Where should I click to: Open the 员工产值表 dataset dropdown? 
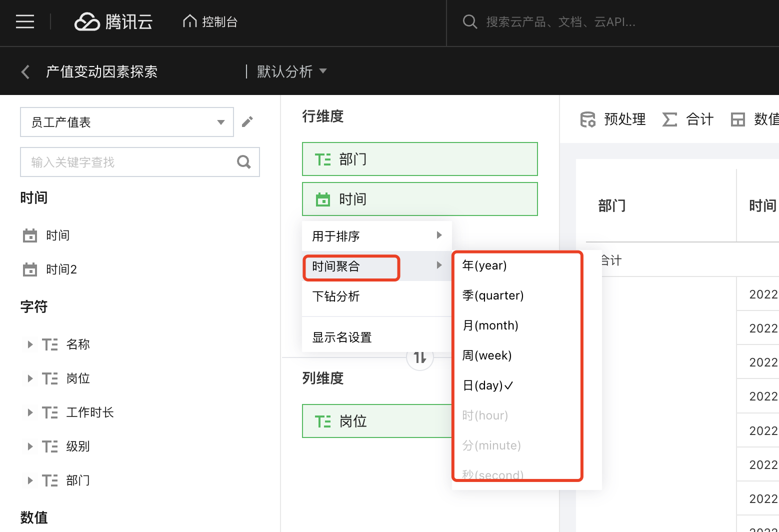(x=127, y=122)
